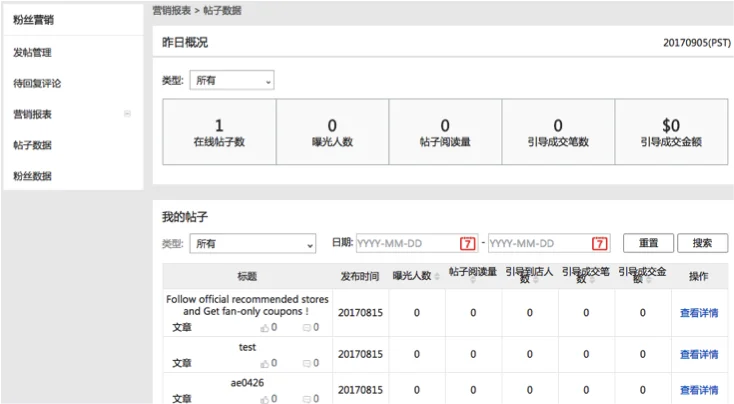Screen dimensions: 734x404
Task: Open end date calendar picker icon
Action: pos(600,243)
